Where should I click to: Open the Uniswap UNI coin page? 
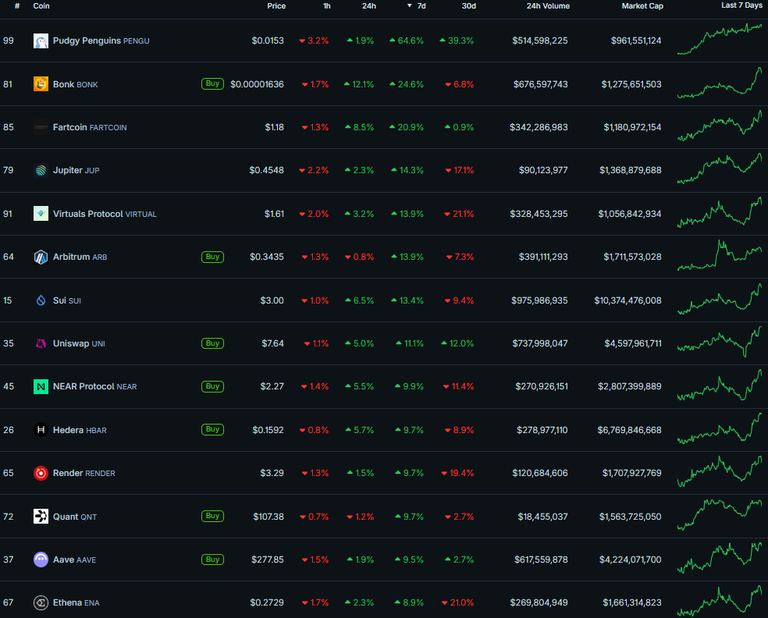coord(79,343)
